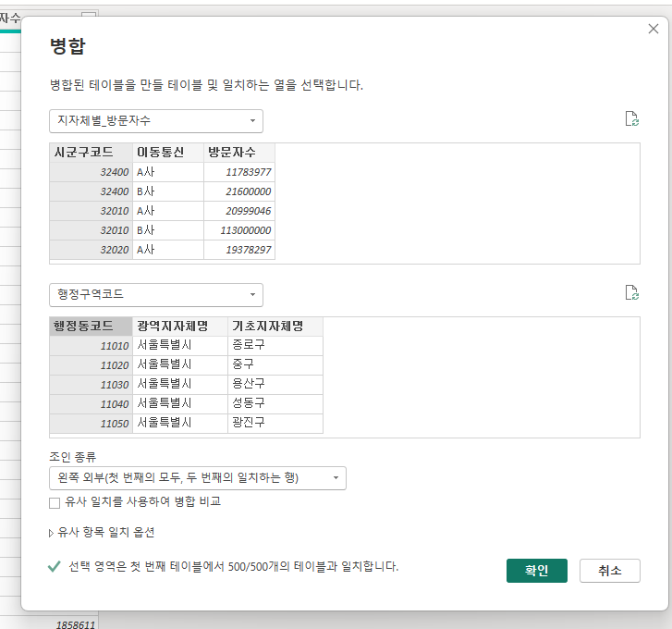This screenshot has width=672, height=629.
Task: Click the 종로구 cell
Action: click(x=275, y=346)
